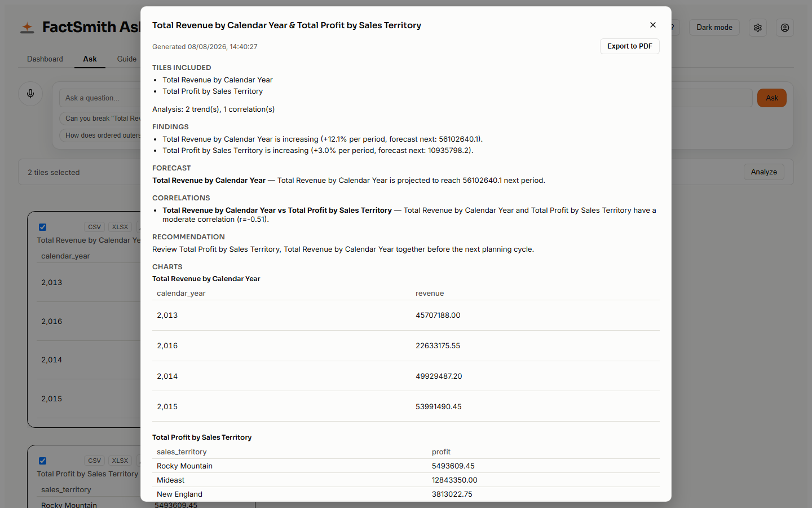Download CSV for Total Revenue tile
Screen dimensions: 812x508
(x=94, y=227)
